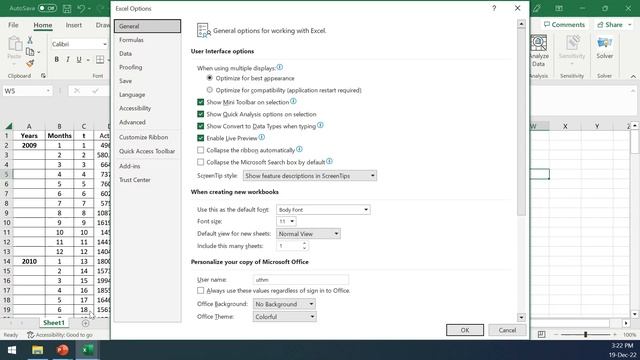The width and height of the screenshot is (640, 360).
Task: Click the Clipboard dialog launcher icon
Action: coord(43,76)
